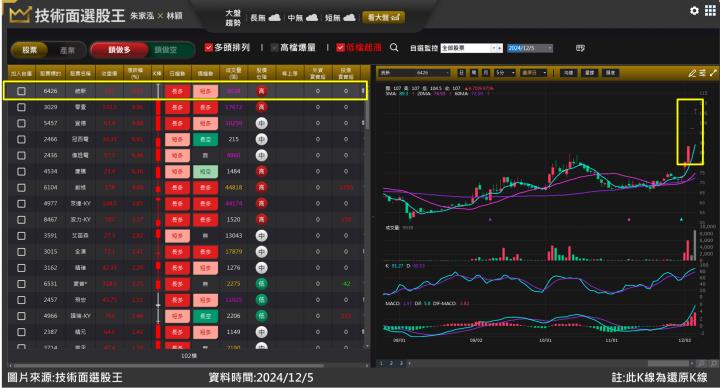Open the chart indicator settings icon

pos(703,73)
